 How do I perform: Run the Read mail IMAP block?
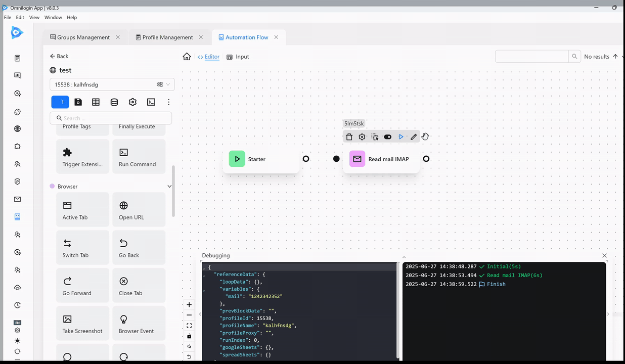click(401, 137)
